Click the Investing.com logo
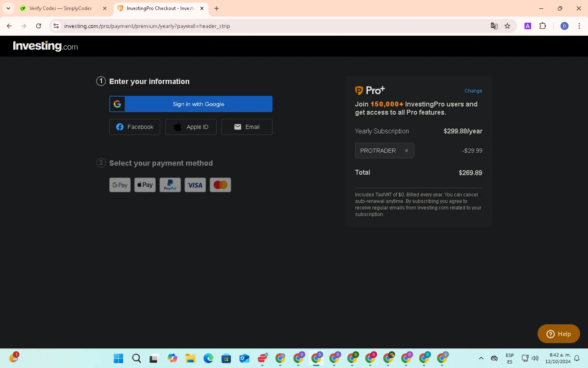 tap(45, 46)
